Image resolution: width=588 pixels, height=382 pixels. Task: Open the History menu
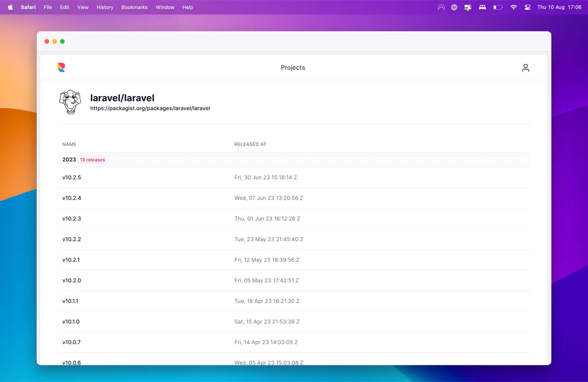point(105,7)
